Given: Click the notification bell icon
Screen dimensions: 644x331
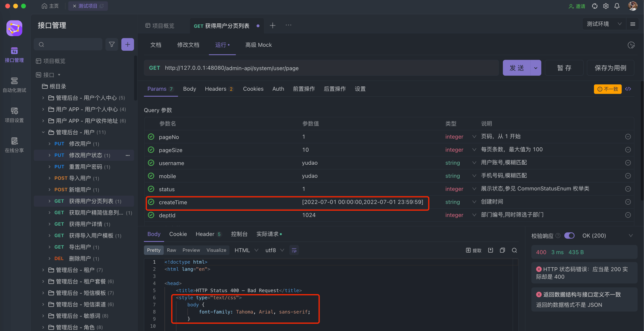Looking at the screenshot, I should 617,6.
